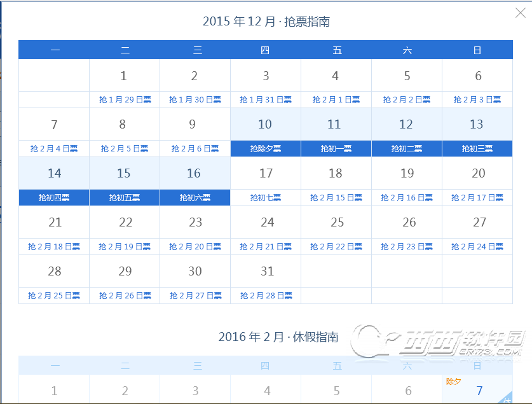Click the 抢2月4日票 link

click(54, 148)
